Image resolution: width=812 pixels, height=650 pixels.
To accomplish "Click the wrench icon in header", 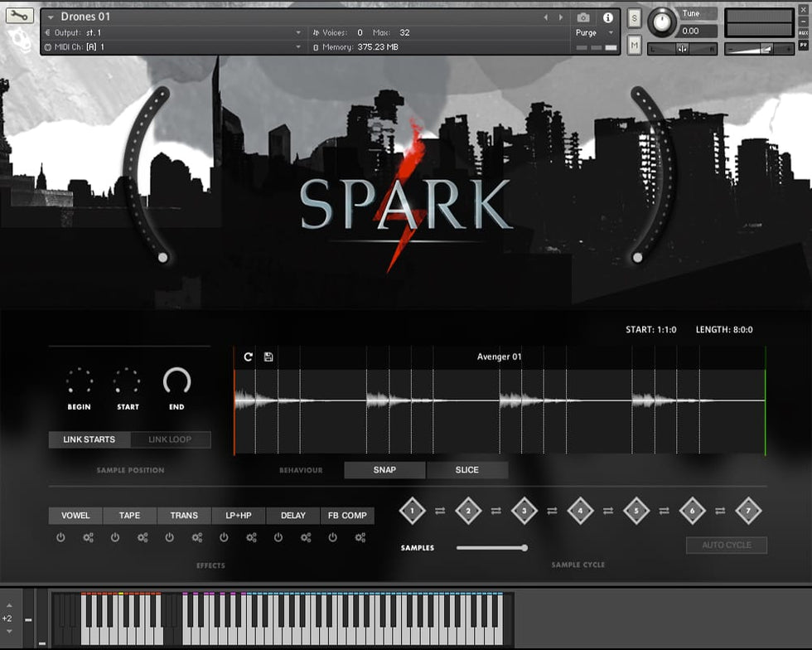I will tap(21, 16).
